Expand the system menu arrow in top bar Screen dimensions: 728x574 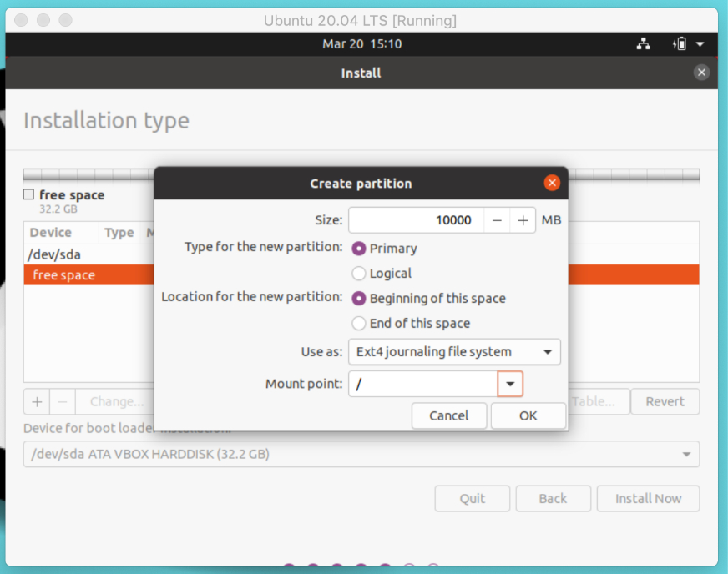click(700, 44)
